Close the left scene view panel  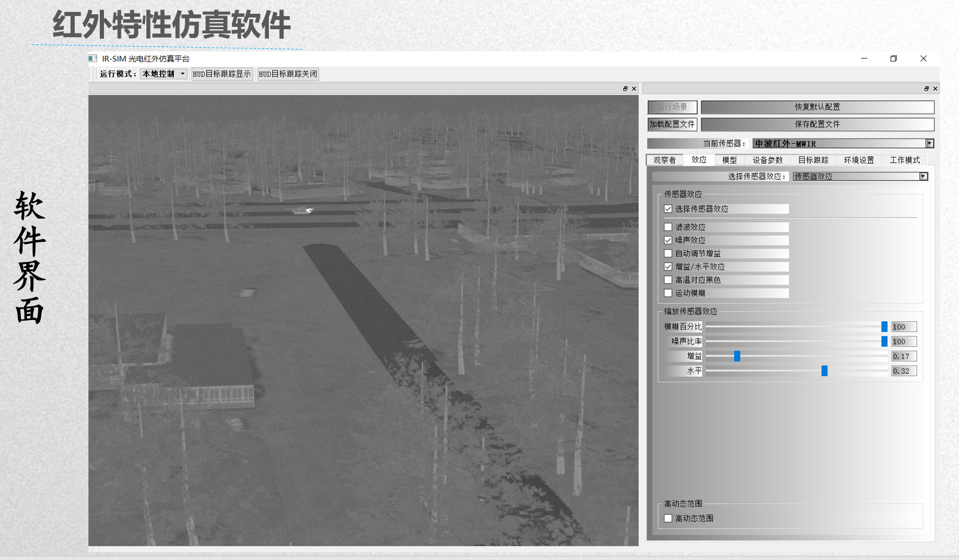click(x=634, y=89)
